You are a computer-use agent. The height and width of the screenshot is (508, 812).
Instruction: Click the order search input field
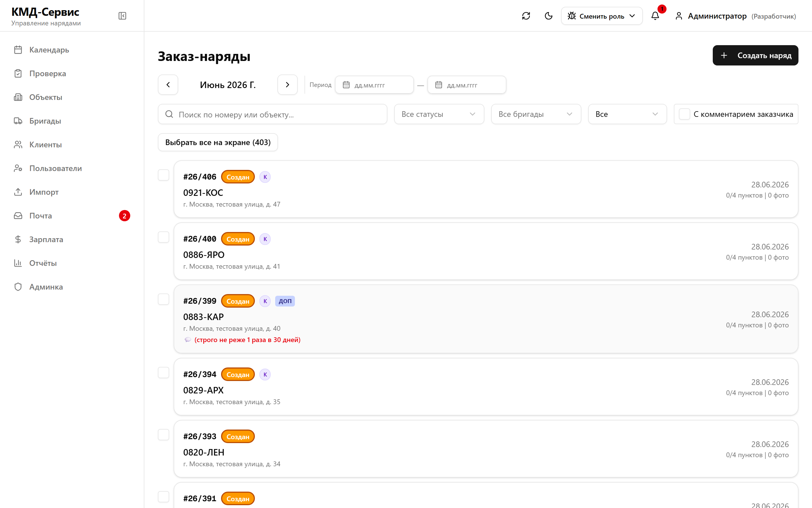pyautogui.click(x=272, y=114)
